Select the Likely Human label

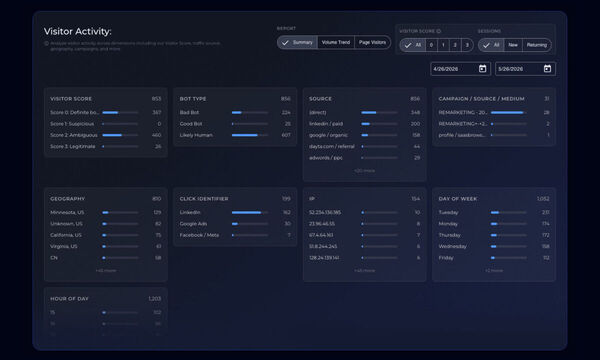(x=196, y=135)
